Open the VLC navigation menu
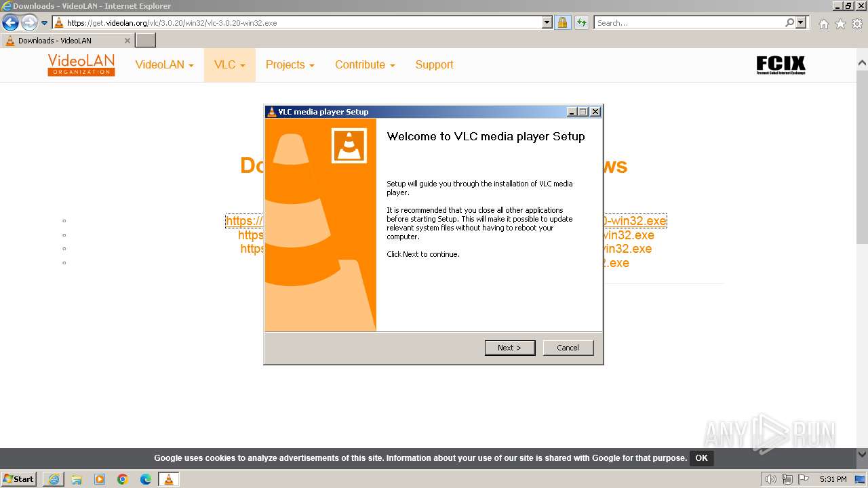The image size is (868, 488). [229, 65]
